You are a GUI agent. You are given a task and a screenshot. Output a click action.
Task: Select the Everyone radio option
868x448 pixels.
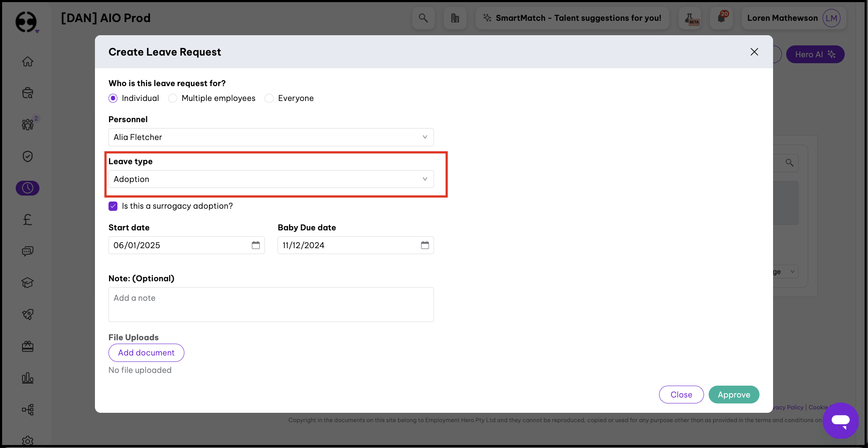pyautogui.click(x=269, y=98)
